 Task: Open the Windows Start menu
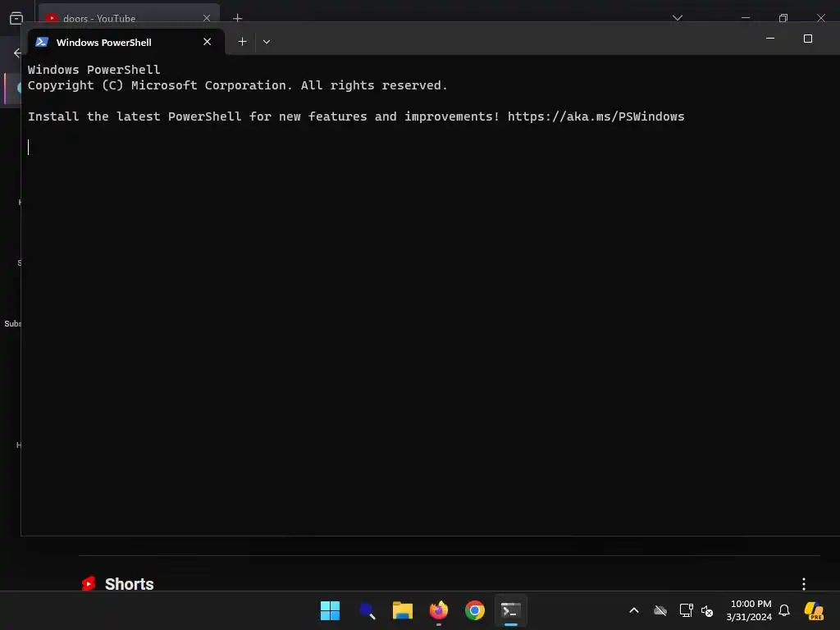click(330, 610)
